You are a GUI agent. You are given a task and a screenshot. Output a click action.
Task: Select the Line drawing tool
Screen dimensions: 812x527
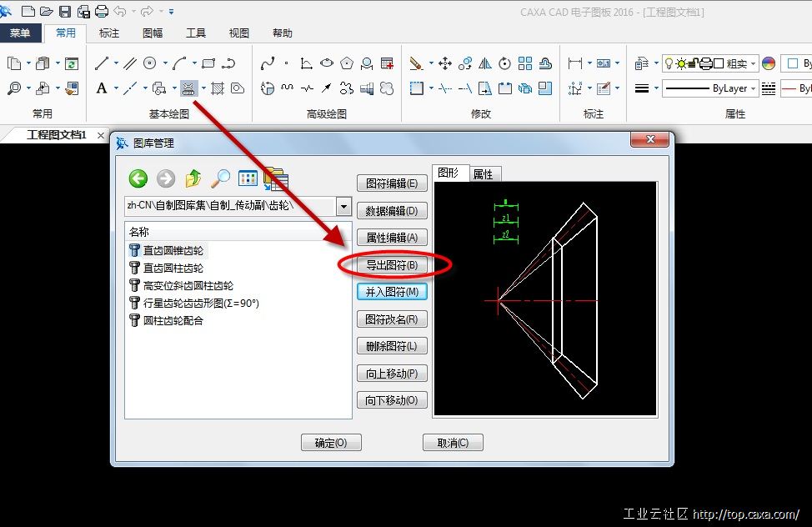102,63
